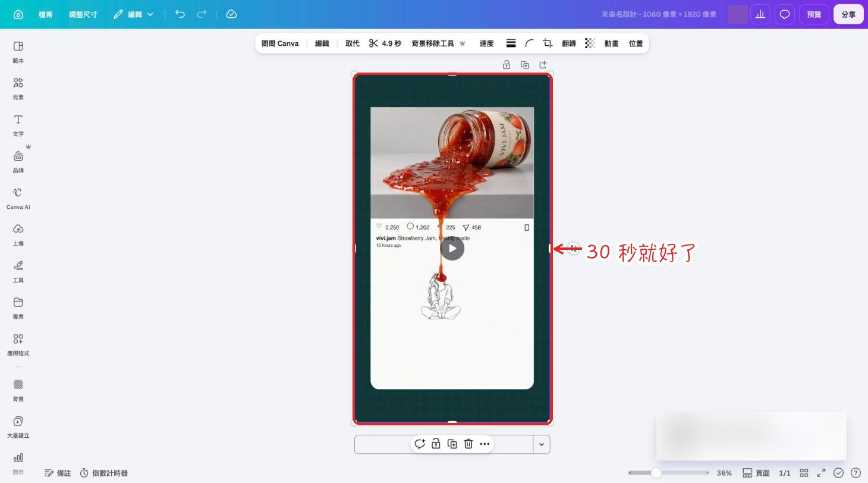This screenshot has height=483, width=868.
Task: Click the 分享 button
Action: (x=848, y=14)
